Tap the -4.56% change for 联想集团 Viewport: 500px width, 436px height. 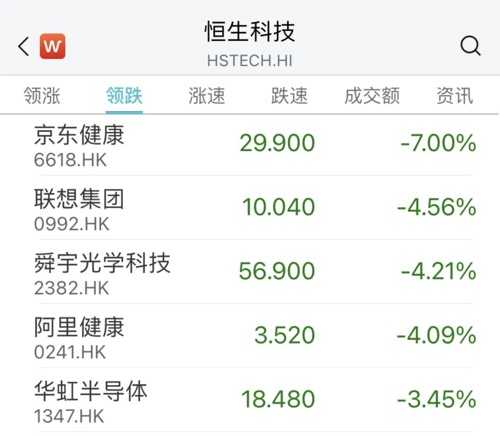coord(437,207)
